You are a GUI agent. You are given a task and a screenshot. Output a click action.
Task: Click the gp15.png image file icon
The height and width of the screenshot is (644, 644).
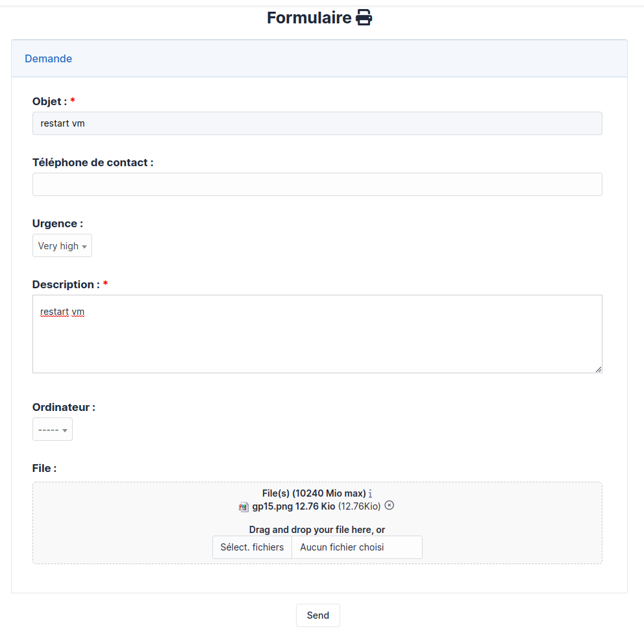pyautogui.click(x=243, y=506)
